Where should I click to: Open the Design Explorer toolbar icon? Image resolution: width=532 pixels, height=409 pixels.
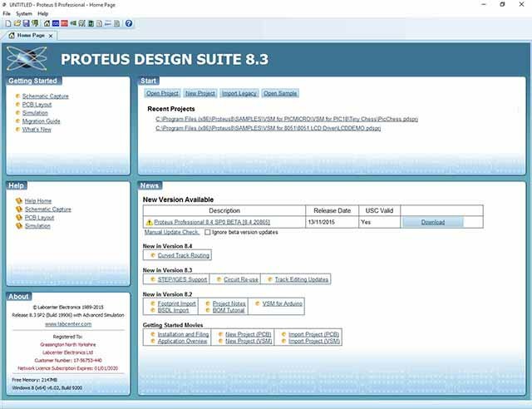click(x=91, y=23)
